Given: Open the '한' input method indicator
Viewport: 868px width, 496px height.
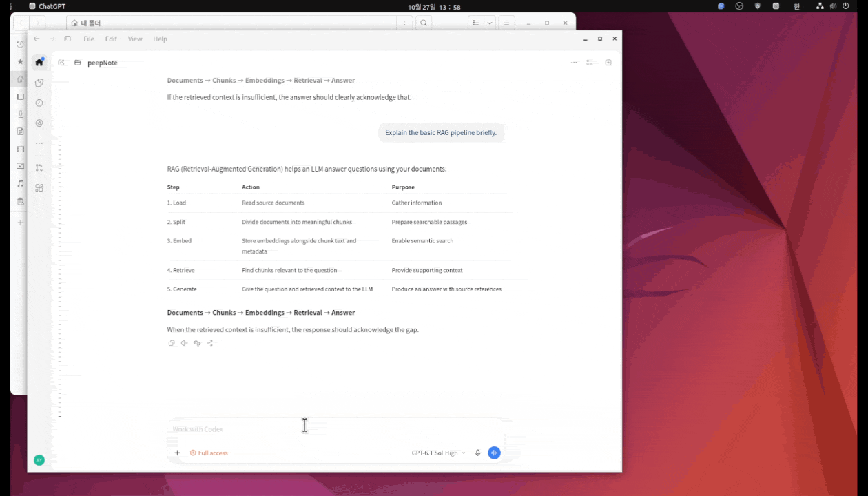Looking at the screenshot, I should tap(797, 6).
